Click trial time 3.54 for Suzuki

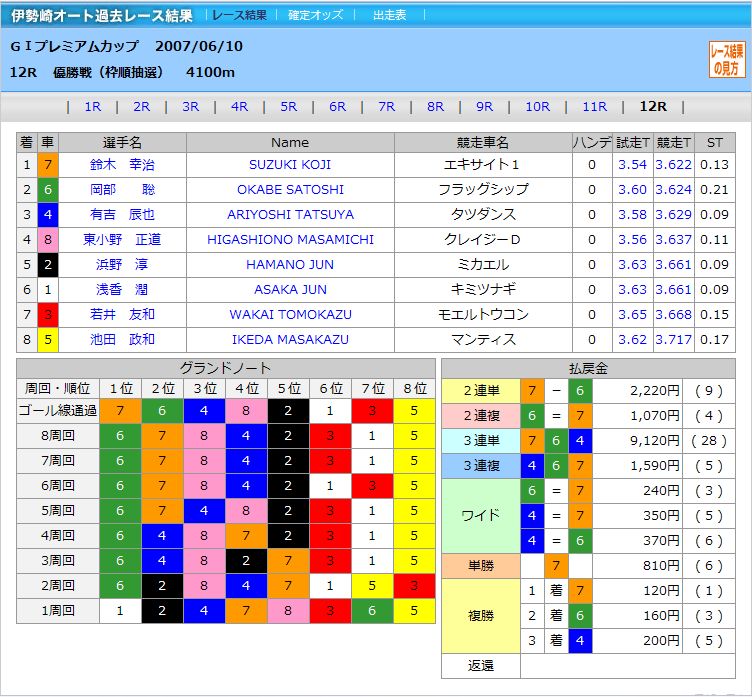[632, 165]
